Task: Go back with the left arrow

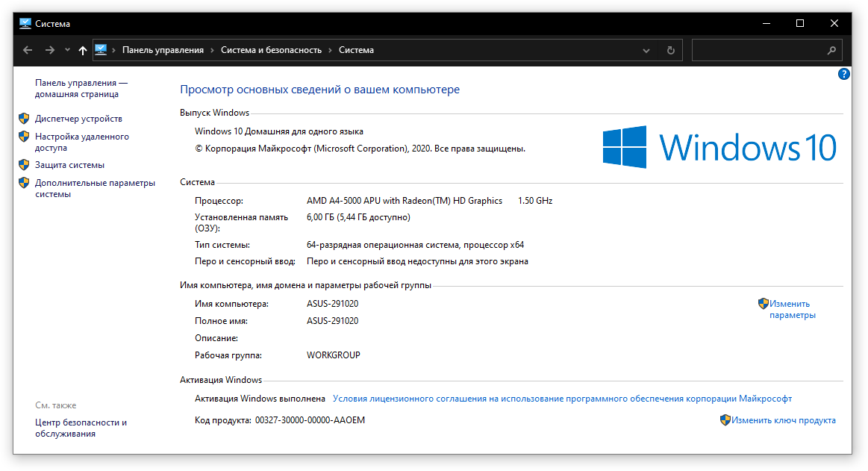Action: tap(27, 50)
